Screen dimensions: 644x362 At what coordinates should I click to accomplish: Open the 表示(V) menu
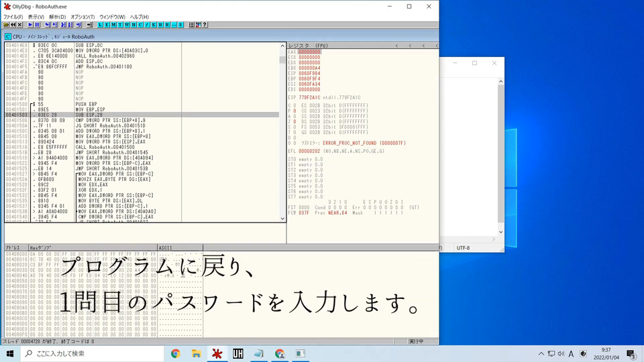[36, 17]
